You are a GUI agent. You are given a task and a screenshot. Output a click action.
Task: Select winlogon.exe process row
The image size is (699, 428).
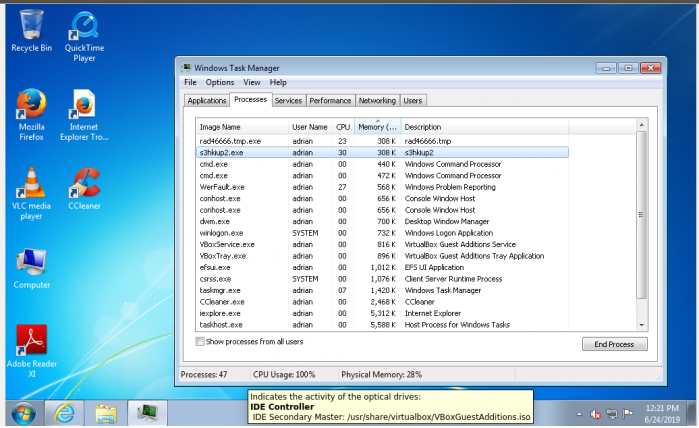(x=382, y=233)
